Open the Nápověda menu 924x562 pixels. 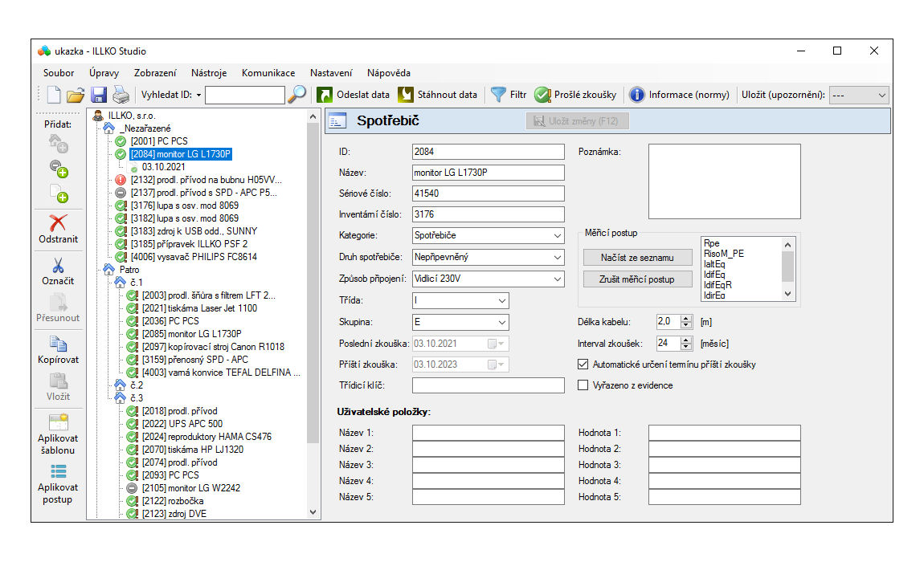tap(388, 73)
